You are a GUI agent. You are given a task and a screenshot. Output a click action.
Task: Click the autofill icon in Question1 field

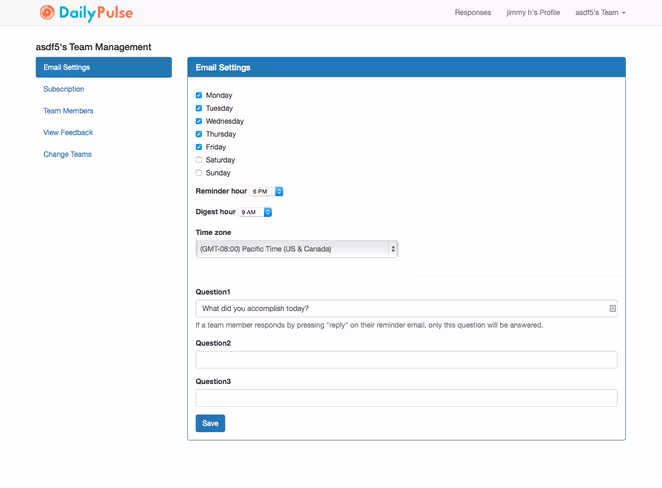(612, 309)
